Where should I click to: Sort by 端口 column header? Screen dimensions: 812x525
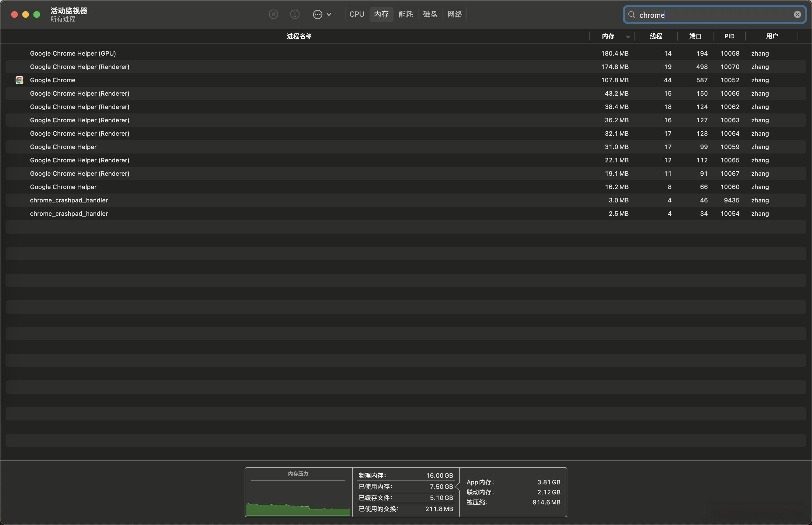(x=695, y=36)
